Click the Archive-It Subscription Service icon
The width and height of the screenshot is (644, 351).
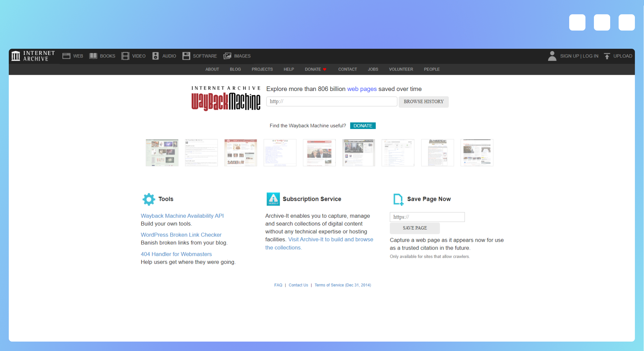[273, 199]
